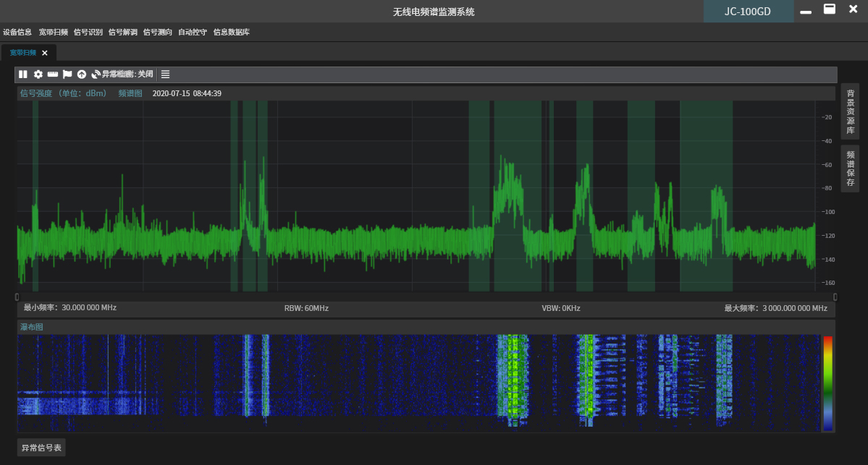Open the 设备信息 menu

[x=17, y=33]
